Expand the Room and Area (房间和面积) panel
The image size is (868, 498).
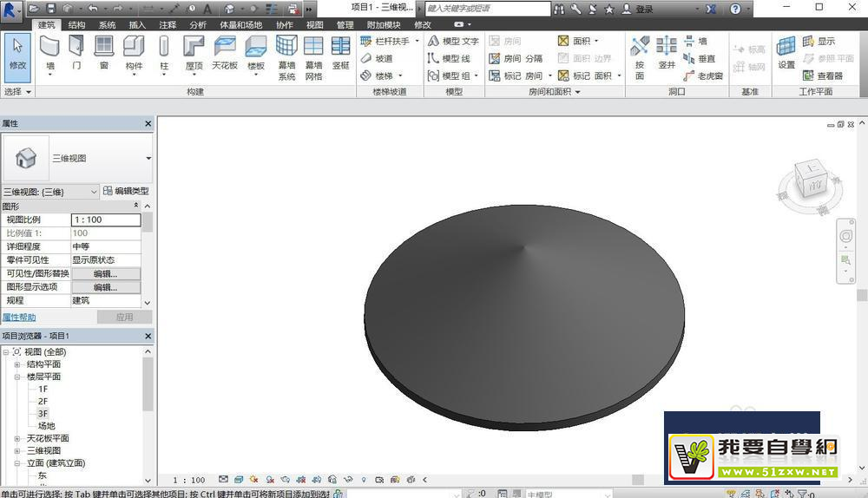pos(554,92)
